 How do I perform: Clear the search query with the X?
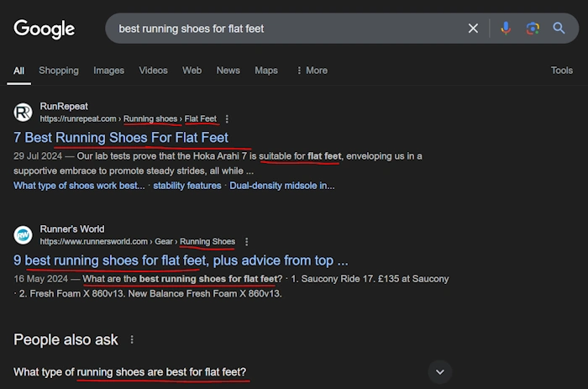pyautogui.click(x=473, y=28)
